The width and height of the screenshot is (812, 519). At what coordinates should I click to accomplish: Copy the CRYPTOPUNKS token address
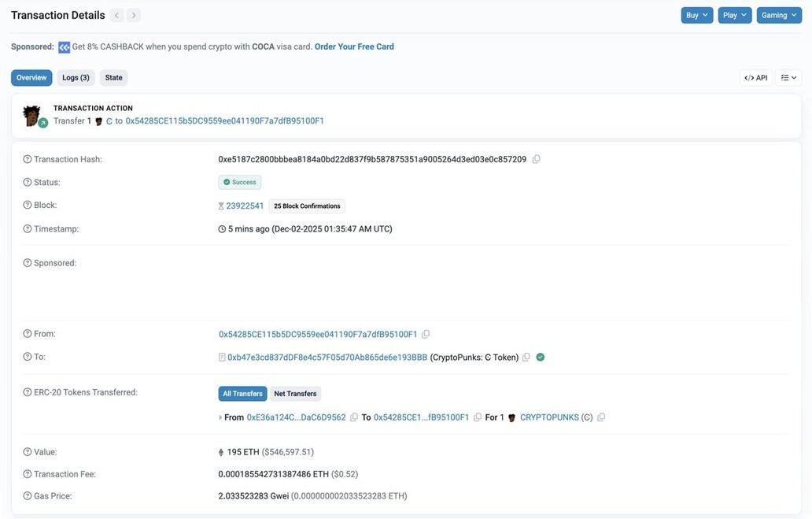[x=601, y=417]
